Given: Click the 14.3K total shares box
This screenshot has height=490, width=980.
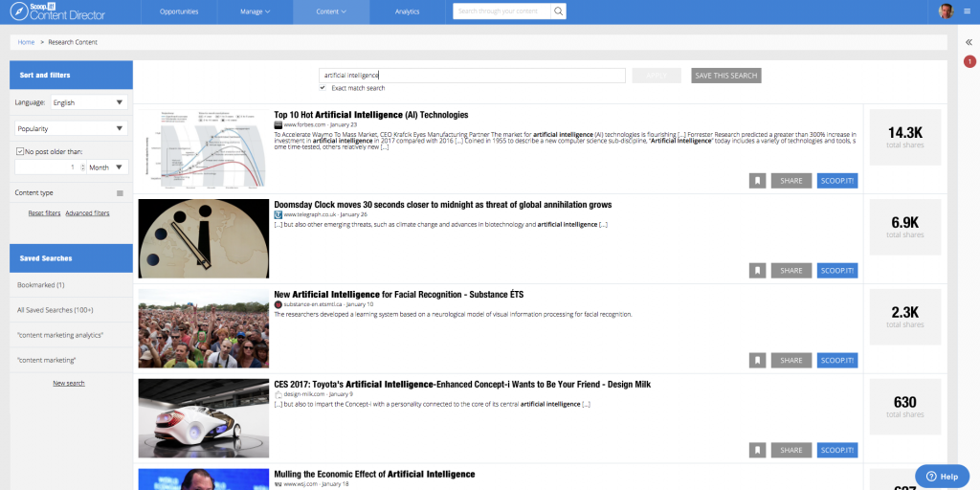Looking at the screenshot, I should (x=905, y=138).
